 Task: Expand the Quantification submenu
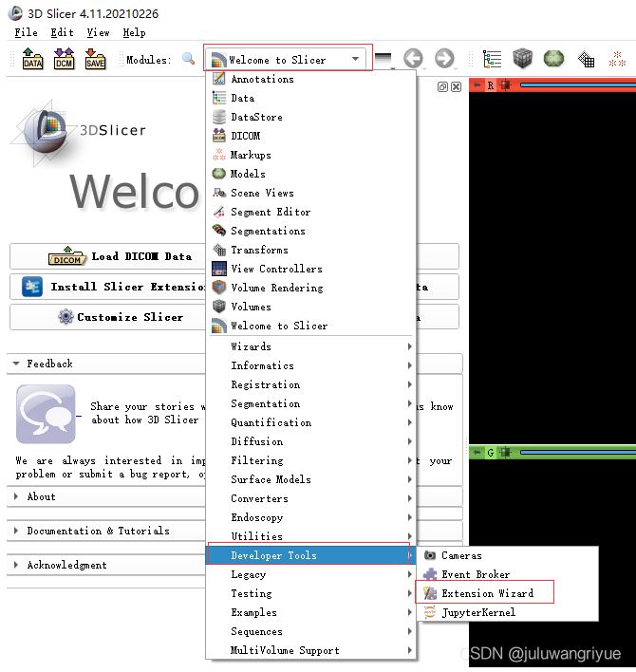click(310, 422)
